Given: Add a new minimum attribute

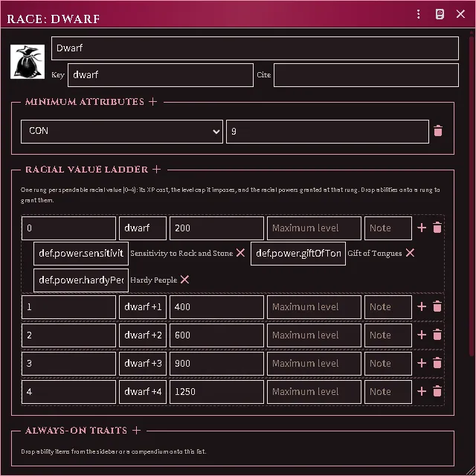Looking at the screenshot, I should (x=153, y=101).
